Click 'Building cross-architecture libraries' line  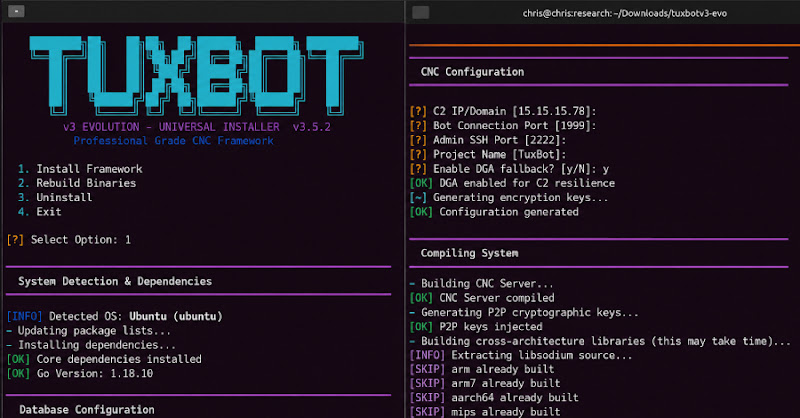coord(600,341)
